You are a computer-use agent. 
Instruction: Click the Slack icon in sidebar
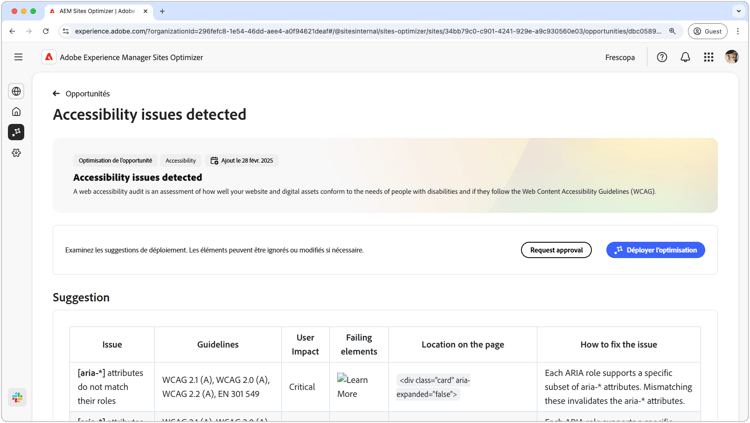[x=17, y=397]
